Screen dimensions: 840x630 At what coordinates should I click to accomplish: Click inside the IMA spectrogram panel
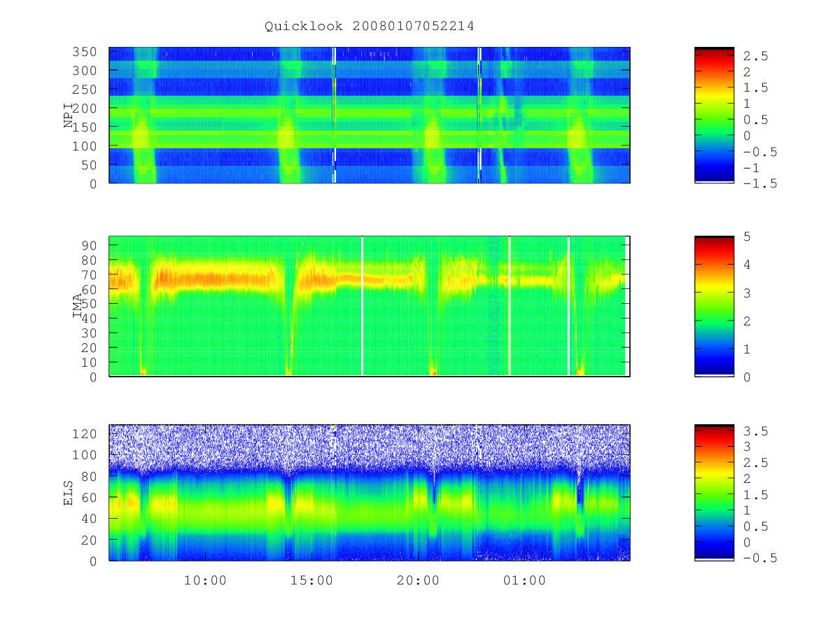[x=369, y=307]
